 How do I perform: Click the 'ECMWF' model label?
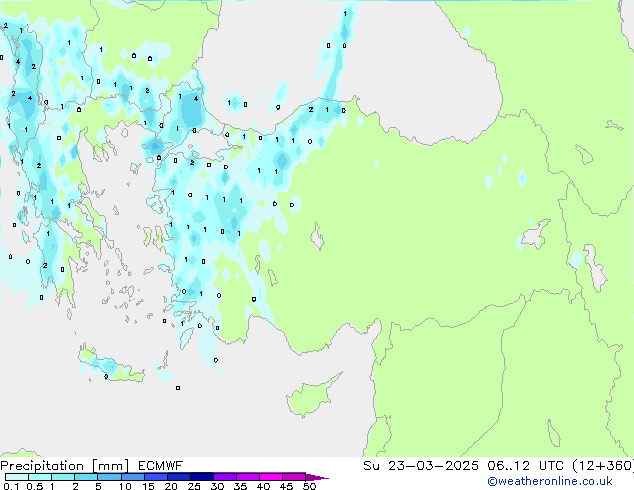[x=160, y=466]
